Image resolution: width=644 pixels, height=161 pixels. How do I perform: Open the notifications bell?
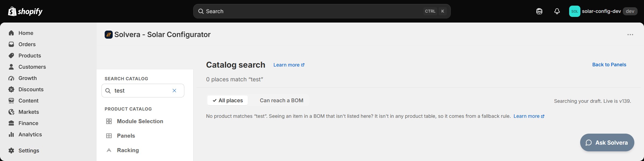(557, 11)
